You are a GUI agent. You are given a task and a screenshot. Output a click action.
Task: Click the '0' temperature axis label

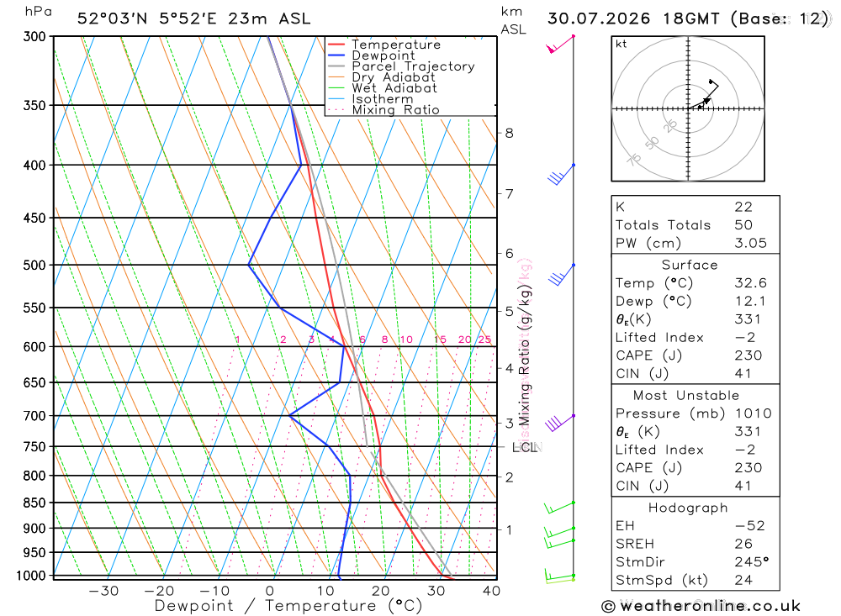pyautogui.click(x=270, y=591)
